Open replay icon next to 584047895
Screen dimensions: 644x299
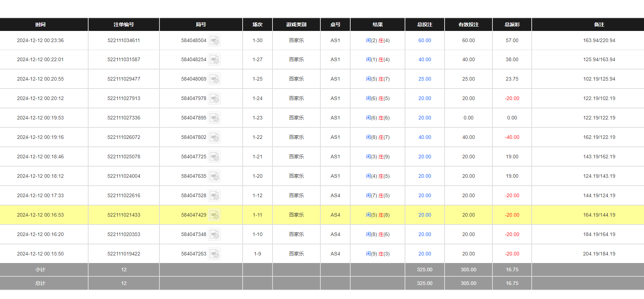coord(214,118)
